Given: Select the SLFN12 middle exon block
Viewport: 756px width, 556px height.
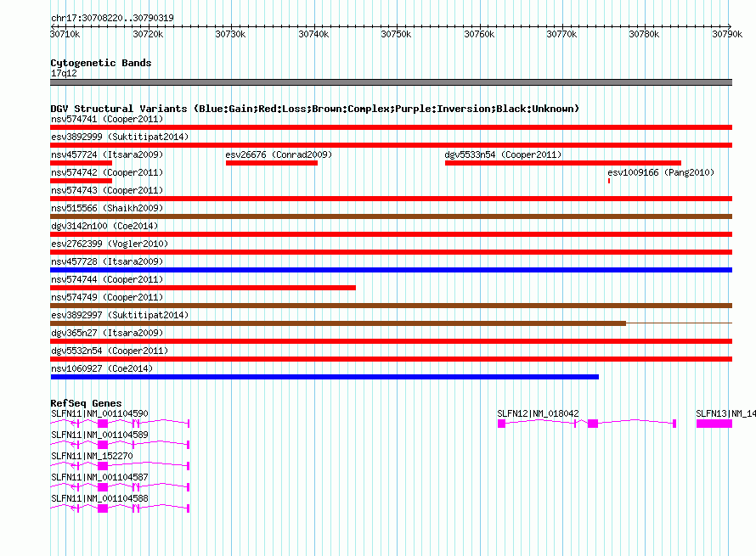Looking at the screenshot, I should click(593, 424).
